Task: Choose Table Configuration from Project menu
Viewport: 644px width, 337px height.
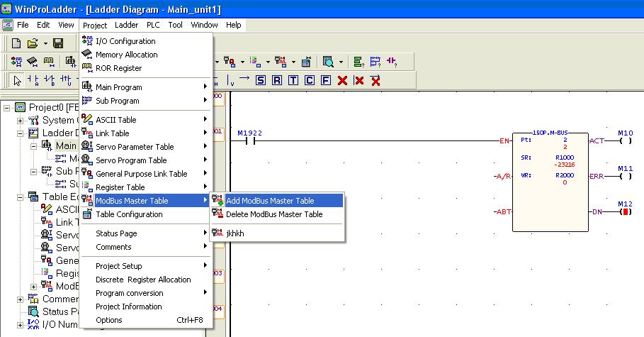Action: click(146, 214)
